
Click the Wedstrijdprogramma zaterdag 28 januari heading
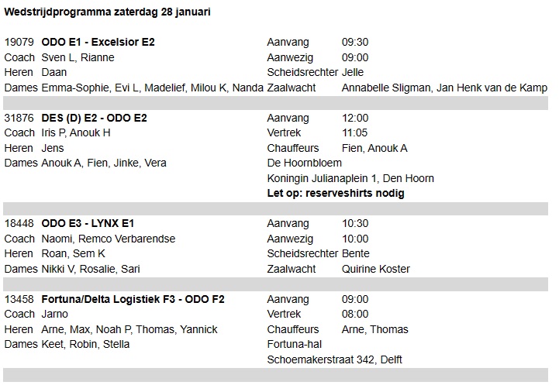[x=107, y=12]
